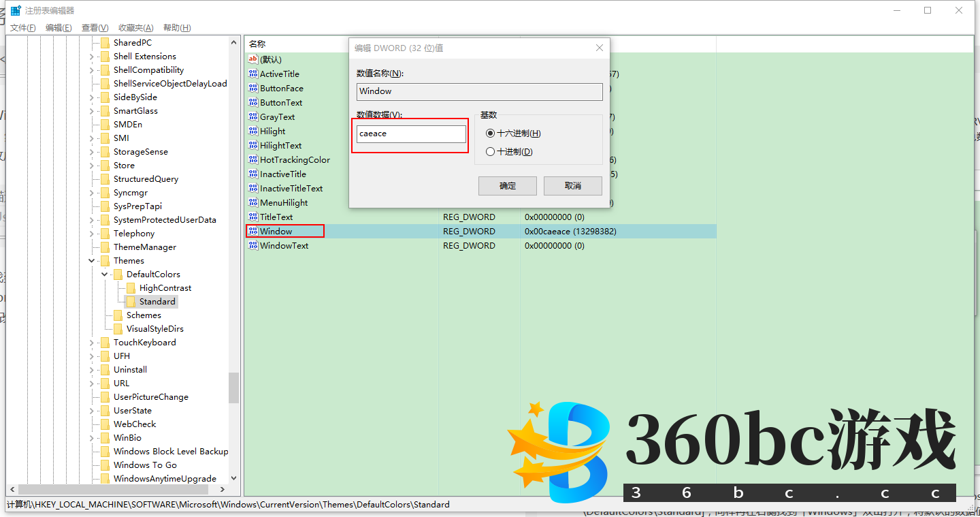Click the 数值数据 input field with caeace

[411, 134]
